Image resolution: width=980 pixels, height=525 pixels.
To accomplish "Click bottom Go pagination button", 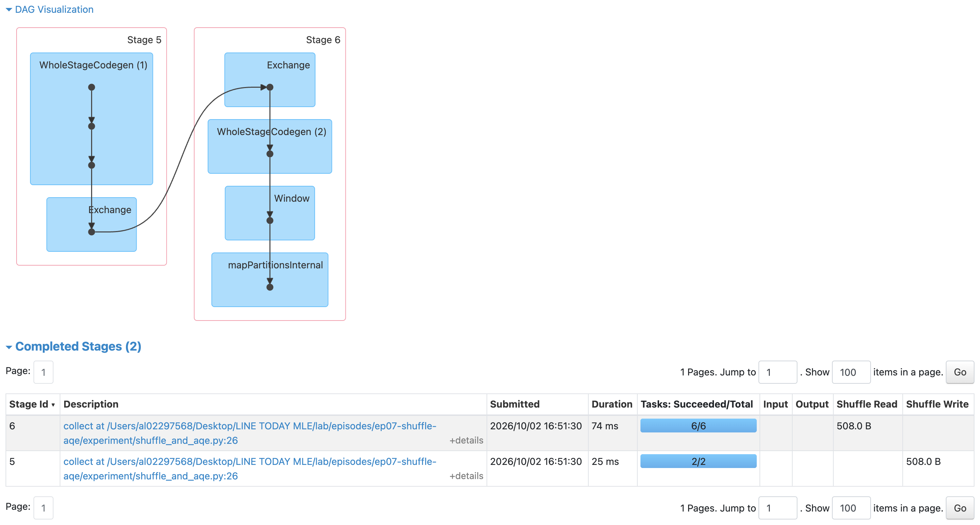I will [959, 508].
